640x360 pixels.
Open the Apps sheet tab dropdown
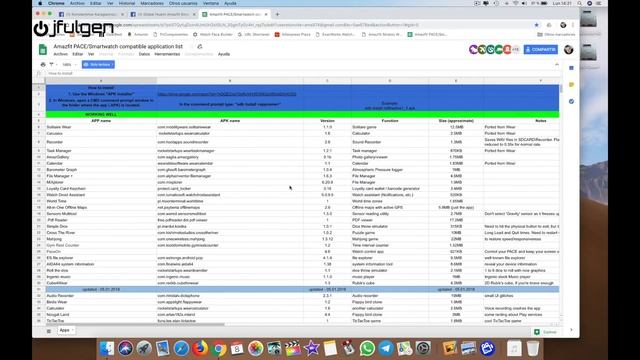[x=73, y=330]
